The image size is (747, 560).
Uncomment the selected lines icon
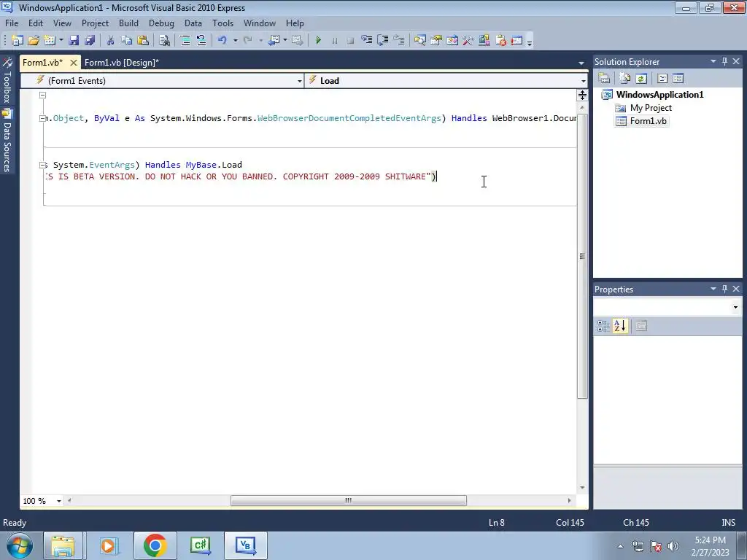[x=201, y=41]
